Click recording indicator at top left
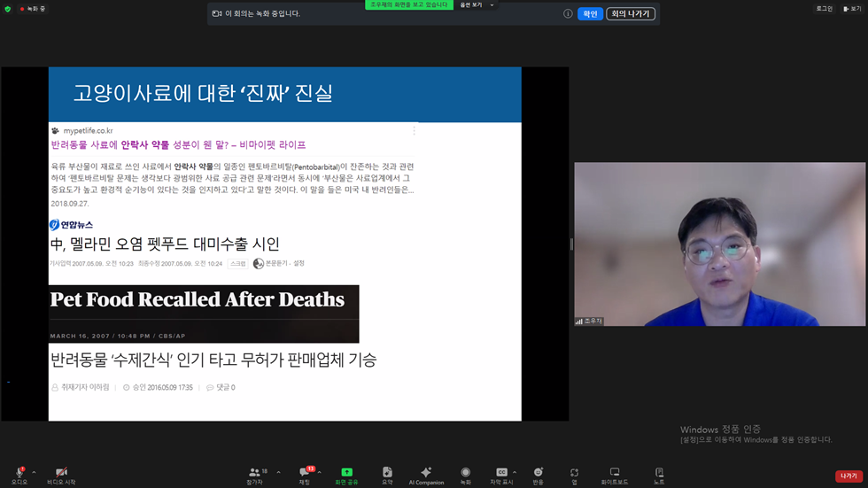The height and width of the screenshot is (488, 868). [x=33, y=9]
